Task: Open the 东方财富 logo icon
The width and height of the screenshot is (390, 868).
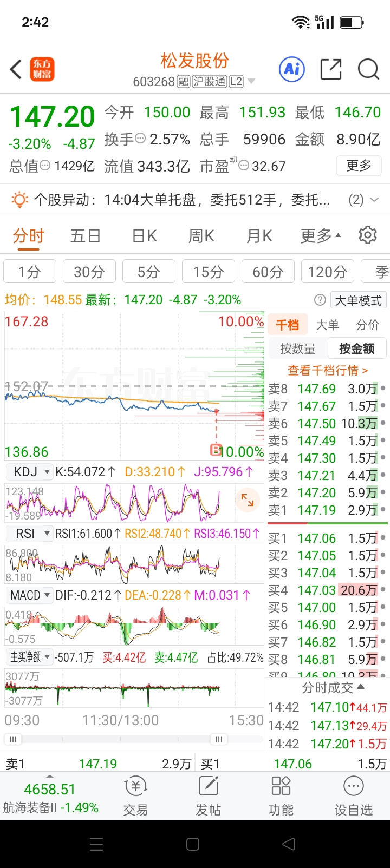Action: 42,69
